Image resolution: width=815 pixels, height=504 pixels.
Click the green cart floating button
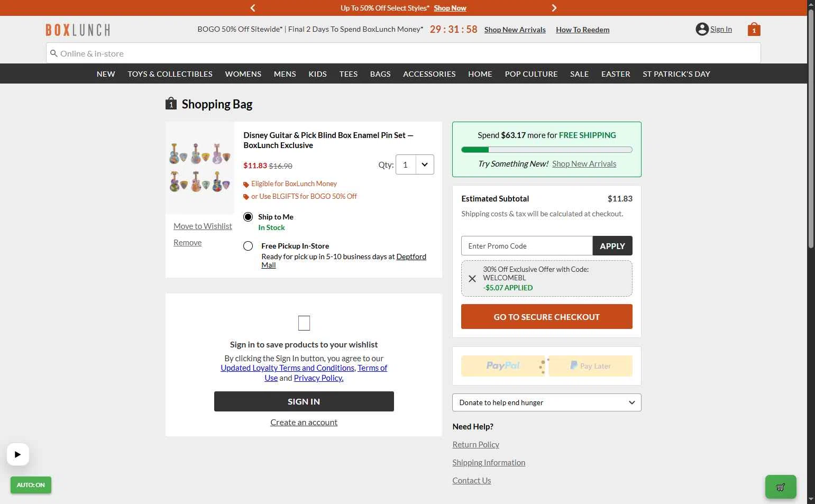coord(781,487)
